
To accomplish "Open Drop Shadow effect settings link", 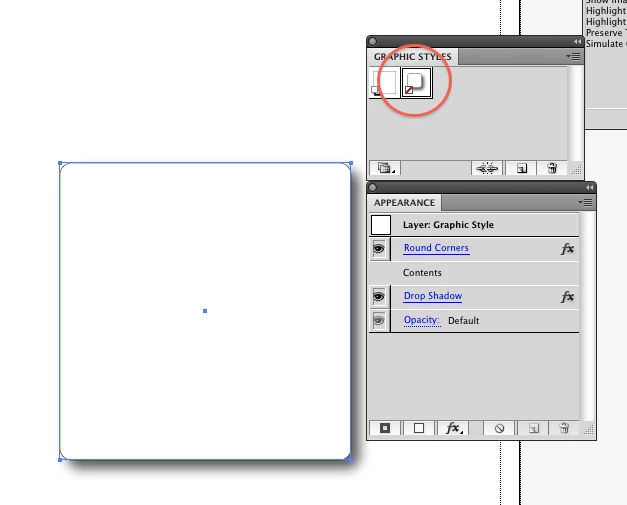I will [x=433, y=296].
